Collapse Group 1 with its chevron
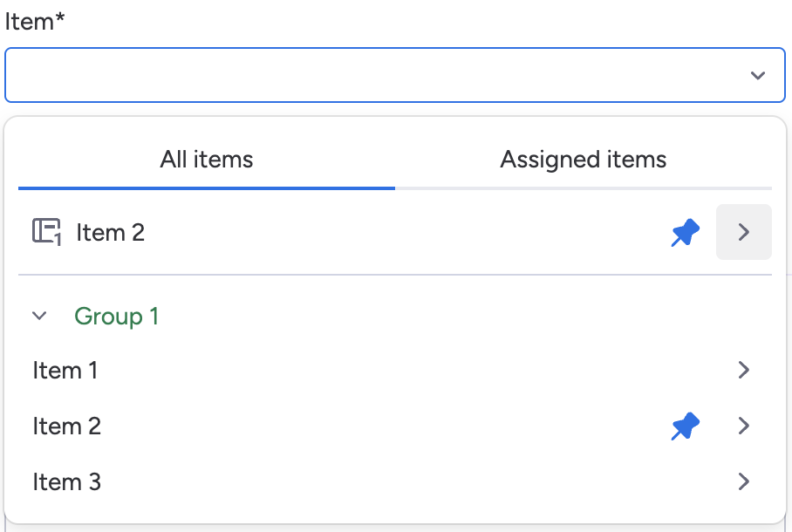Screen dimensions: 792x532 pyautogui.click(x=39, y=316)
